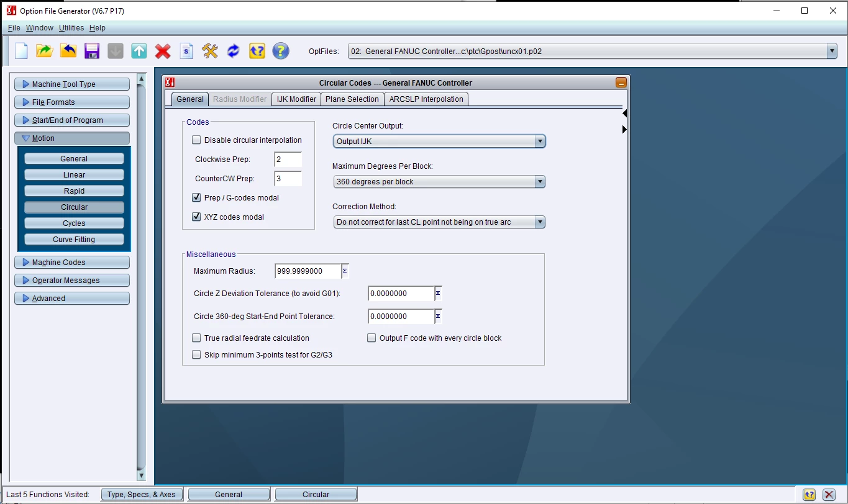Viewport: 848px width, 504px height.
Task: Enable Skip minimum 3-points test for G2/G3
Action: (196, 355)
